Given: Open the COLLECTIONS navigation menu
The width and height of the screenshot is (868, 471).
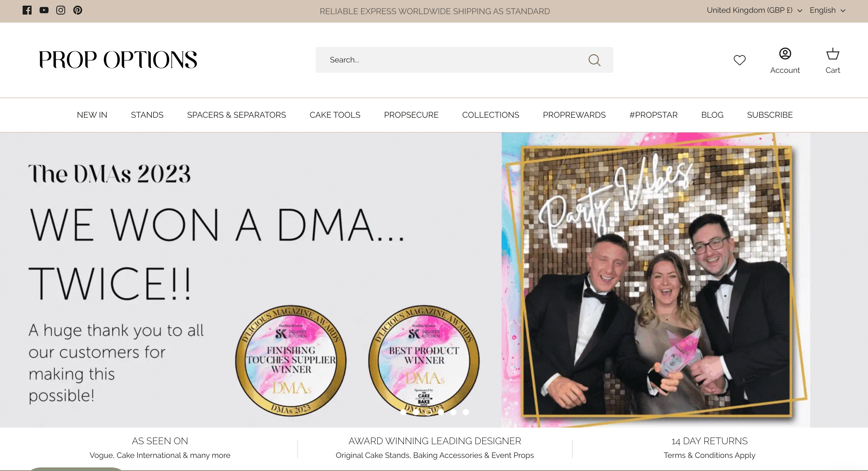Looking at the screenshot, I should point(490,115).
